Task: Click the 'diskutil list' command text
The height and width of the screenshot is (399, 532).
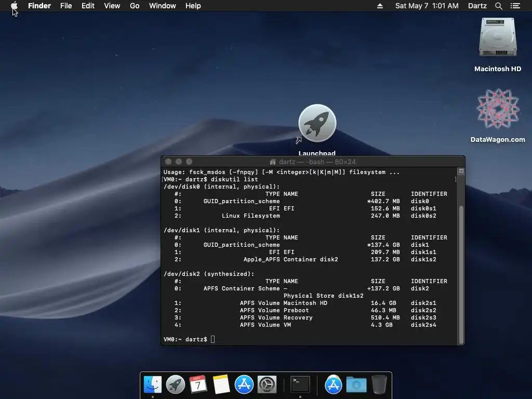Action: 234,179
